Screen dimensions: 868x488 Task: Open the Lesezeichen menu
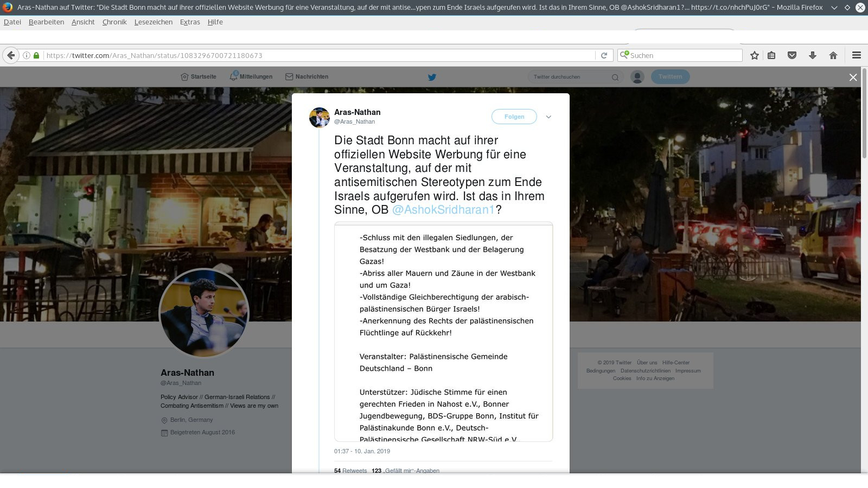pos(154,22)
